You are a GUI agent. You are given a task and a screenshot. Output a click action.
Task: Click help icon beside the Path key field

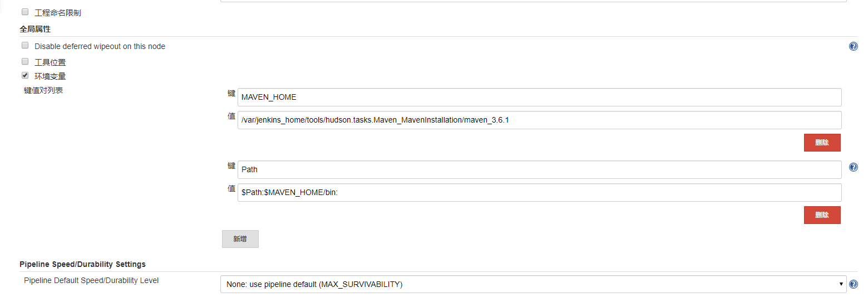click(853, 167)
